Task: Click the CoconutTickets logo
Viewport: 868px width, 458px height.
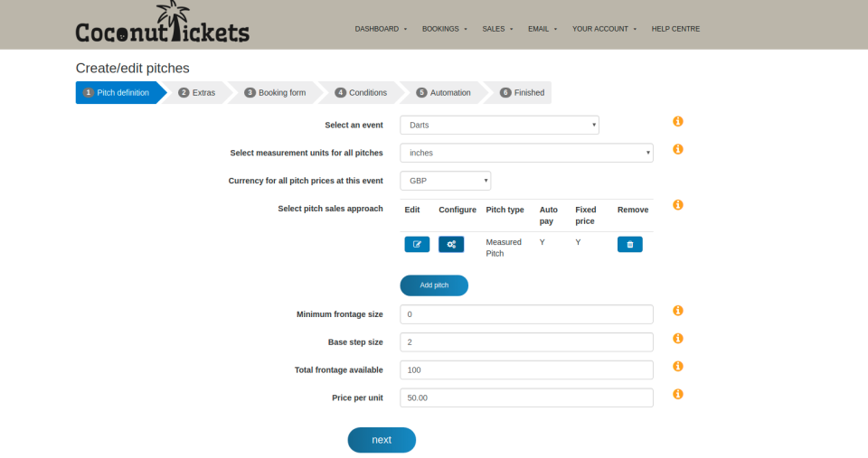Action: (162, 22)
